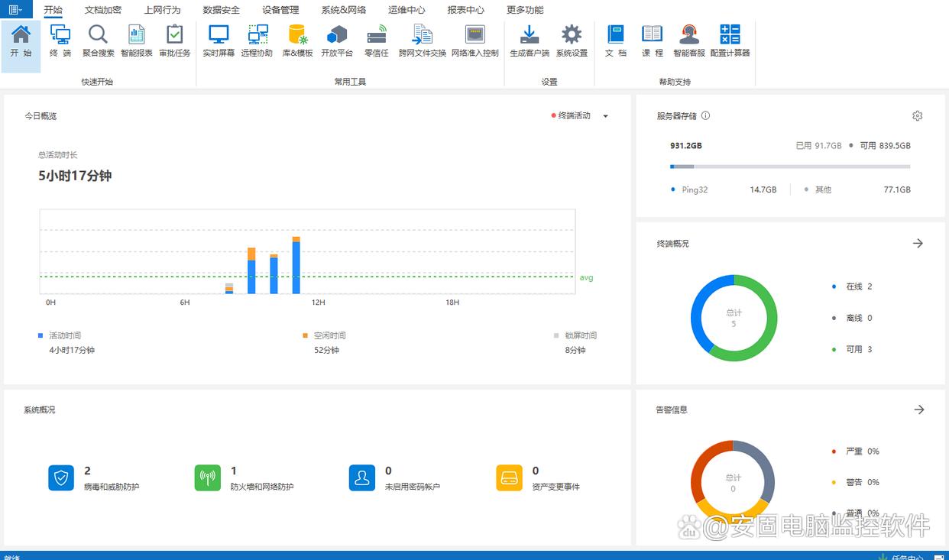The height and width of the screenshot is (560, 949).
Task: Click the 病毒和威胁防护 shield item
Action: [x=61, y=477]
